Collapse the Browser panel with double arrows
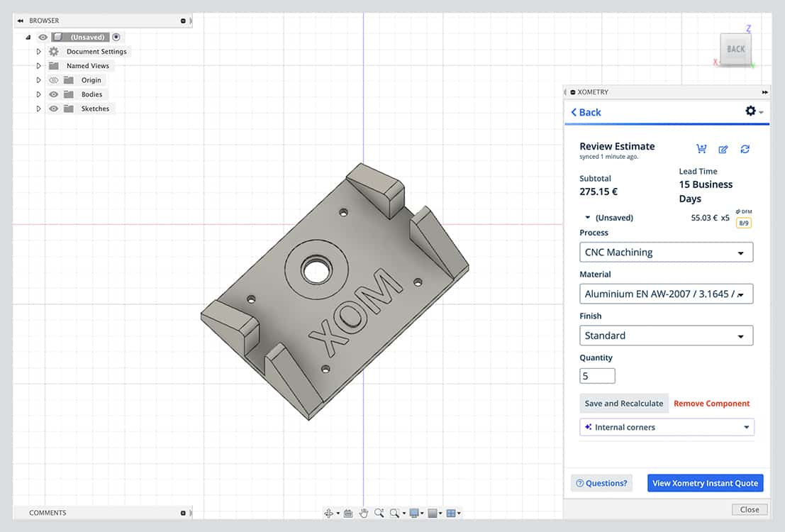The image size is (785, 532). (20, 21)
